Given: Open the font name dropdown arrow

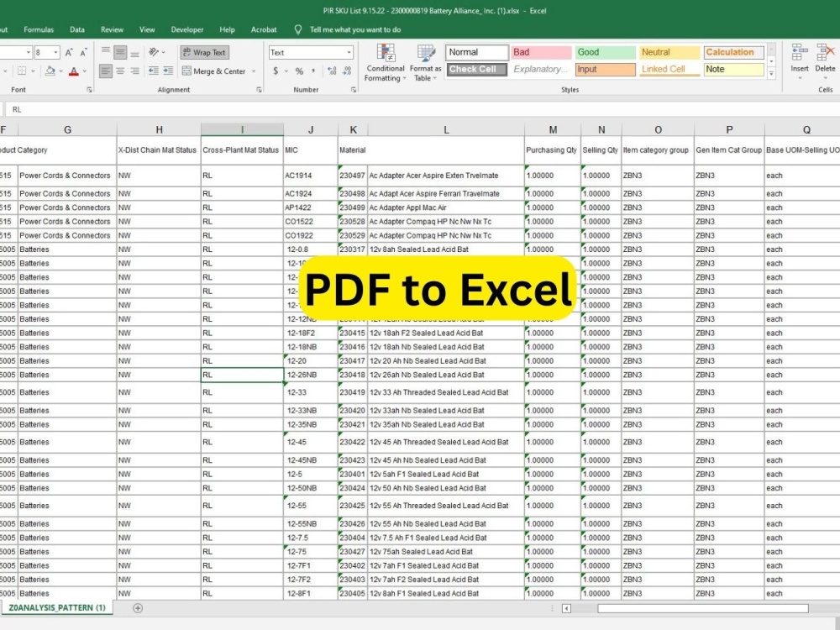Looking at the screenshot, I should (29, 52).
